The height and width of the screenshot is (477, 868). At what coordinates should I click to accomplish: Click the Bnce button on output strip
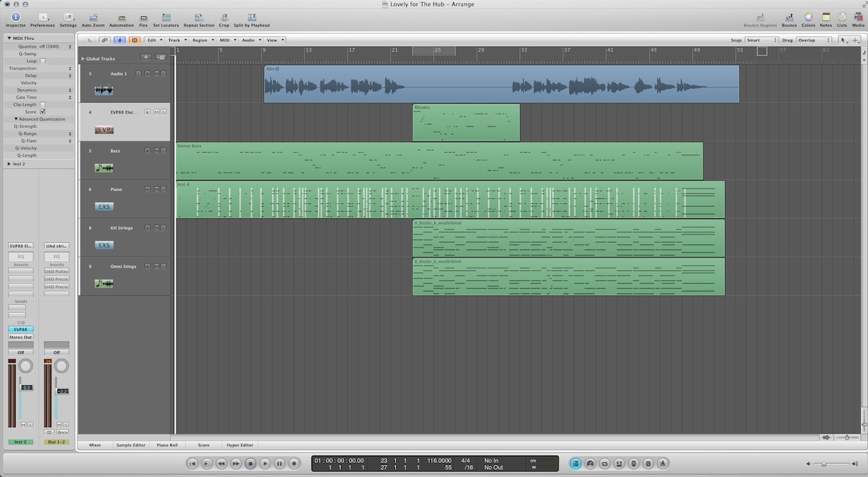coord(62,432)
